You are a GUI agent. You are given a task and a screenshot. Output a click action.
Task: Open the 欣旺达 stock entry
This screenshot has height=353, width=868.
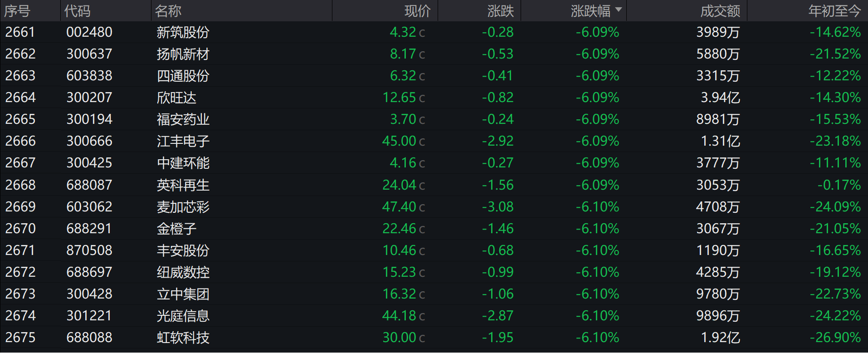coord(176,98)
